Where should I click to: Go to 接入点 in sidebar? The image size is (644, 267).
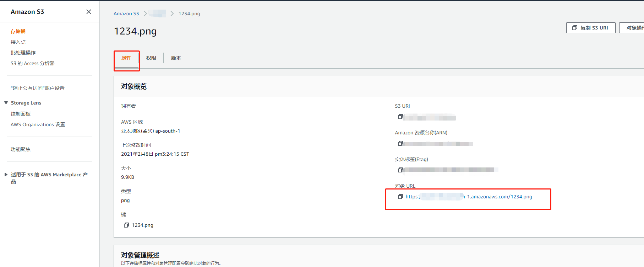[x=18, y=42]
